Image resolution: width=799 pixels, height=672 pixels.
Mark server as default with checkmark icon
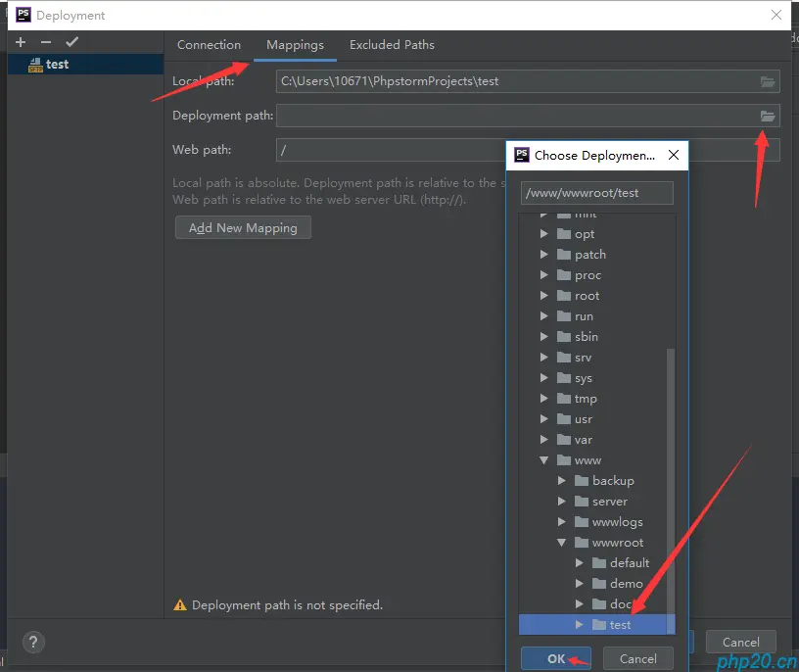(x=71, y=42)
